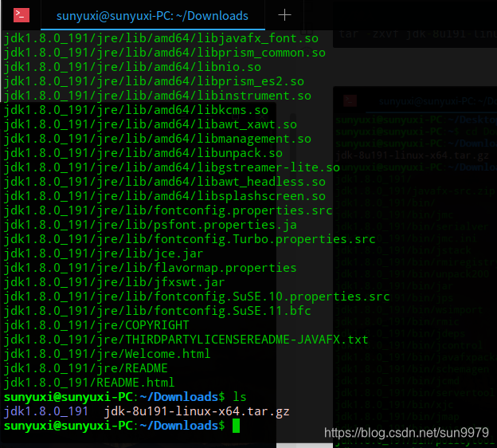Click the fontconfig.properties.src output line
Image resolution: width=497 pixels, height=448 pixels.
tap(168, 210)
